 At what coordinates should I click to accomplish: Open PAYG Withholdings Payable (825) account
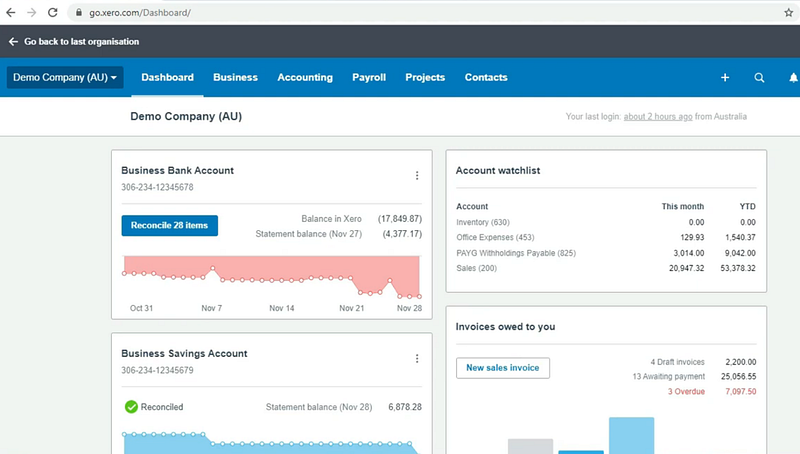[516, 253]
